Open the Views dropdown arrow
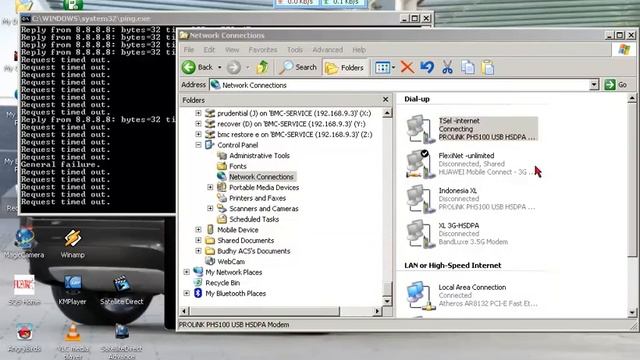This screenshot has width=640, height=360. click(393, 68)
